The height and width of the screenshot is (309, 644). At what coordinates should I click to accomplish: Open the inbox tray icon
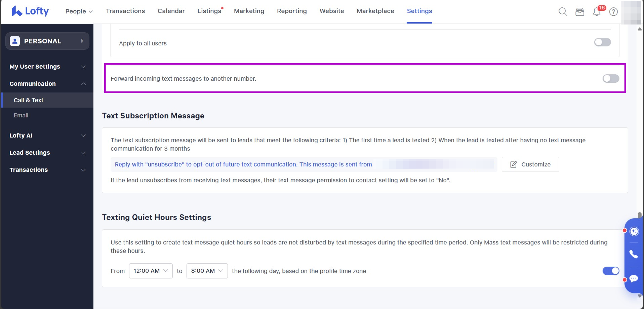point(580,12)
